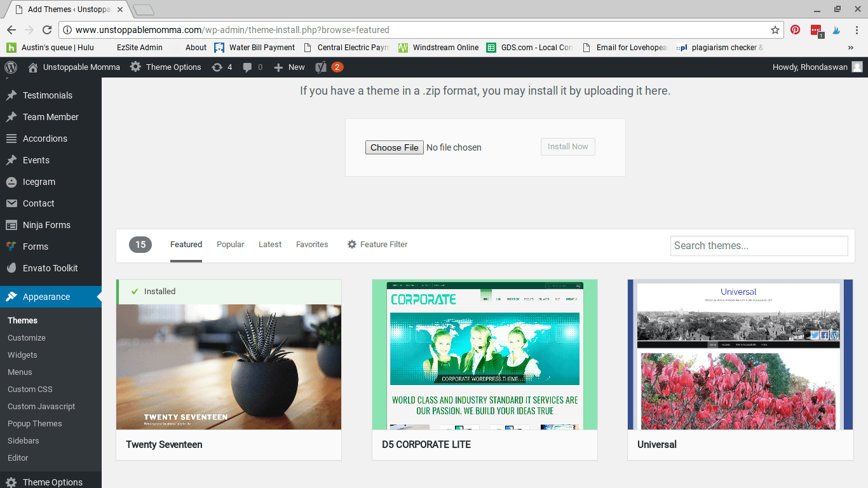Open updates icon showing 4
The height and width of the screenshot is (488, 868).
click(222, 67)
